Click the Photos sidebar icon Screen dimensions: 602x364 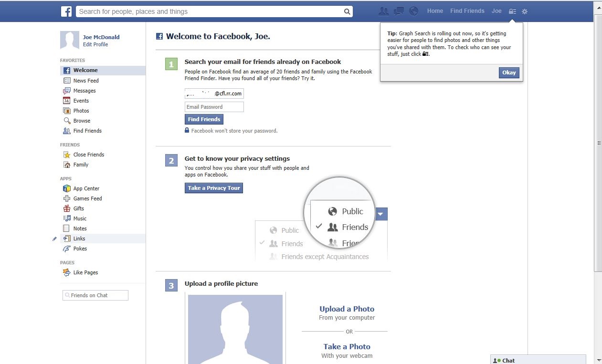[x=67, y=111]
